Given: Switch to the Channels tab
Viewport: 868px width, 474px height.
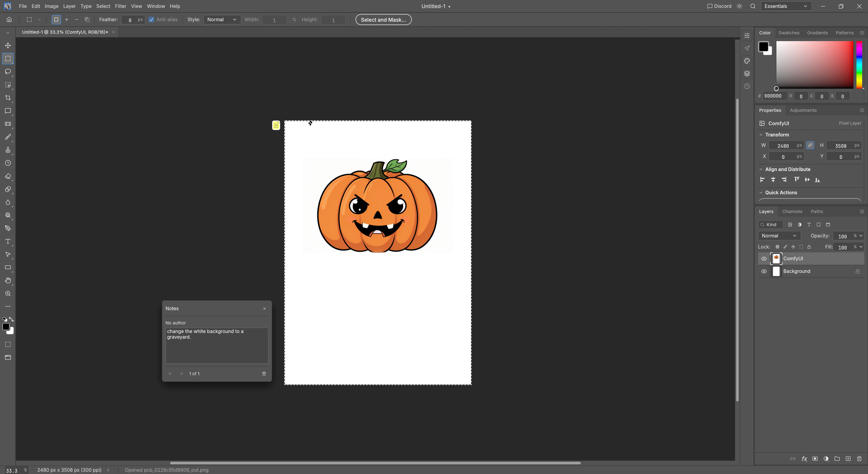Looking at the screenshot, I should (x=792, y=211).
